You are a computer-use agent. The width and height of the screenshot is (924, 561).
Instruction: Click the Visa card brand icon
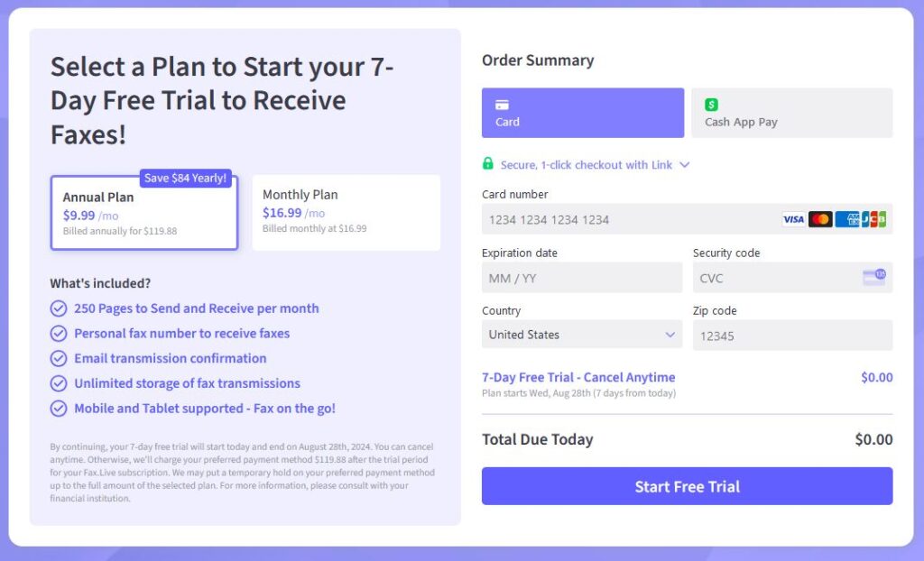coord(793,218)
